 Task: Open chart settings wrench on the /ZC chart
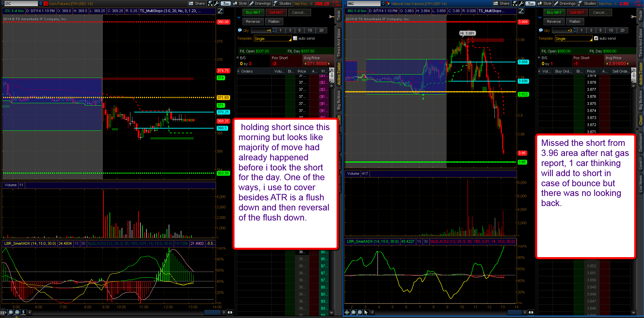(x=216, y=3)
